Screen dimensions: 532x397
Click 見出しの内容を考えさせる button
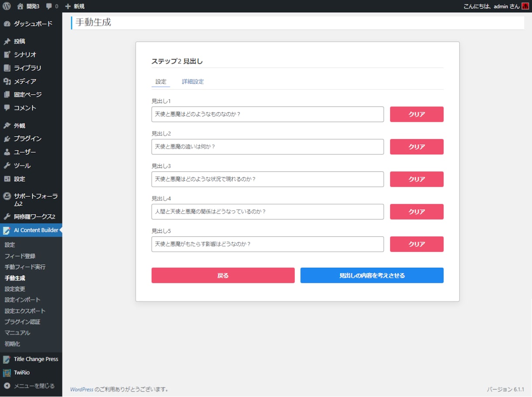click(x=372, y=275)
